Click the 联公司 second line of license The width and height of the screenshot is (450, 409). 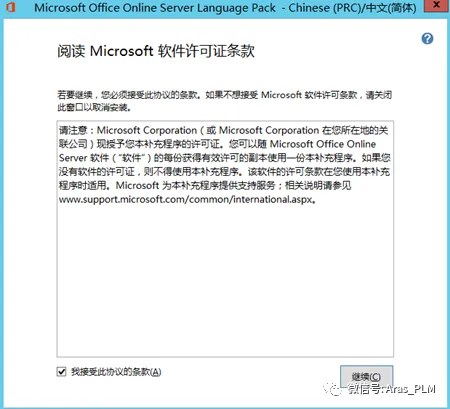217,144
